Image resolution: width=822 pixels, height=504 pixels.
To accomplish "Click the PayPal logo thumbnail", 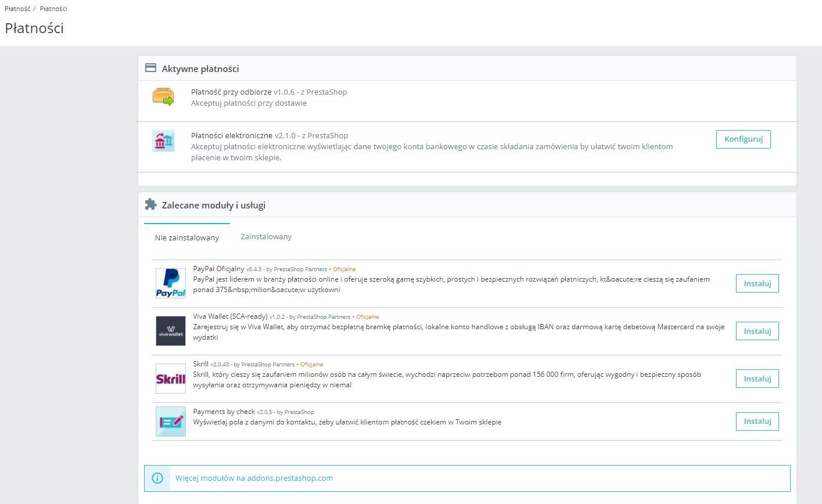I will (171, 283).
